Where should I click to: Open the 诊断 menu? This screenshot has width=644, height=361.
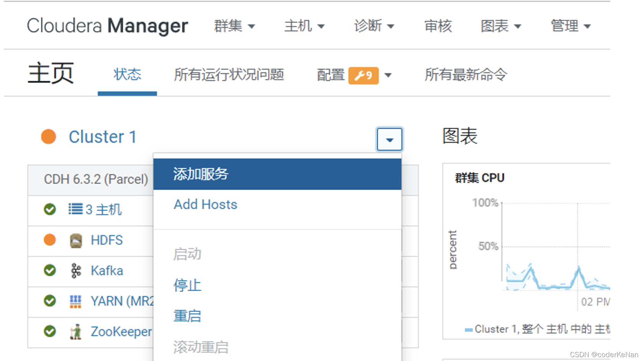(374, 26)
